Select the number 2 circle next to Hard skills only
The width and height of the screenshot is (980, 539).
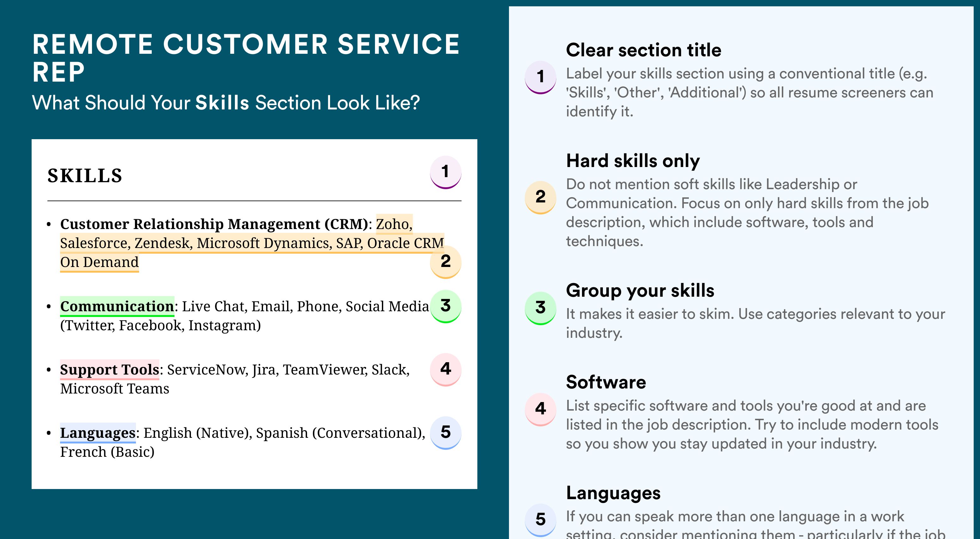point(541,197)
